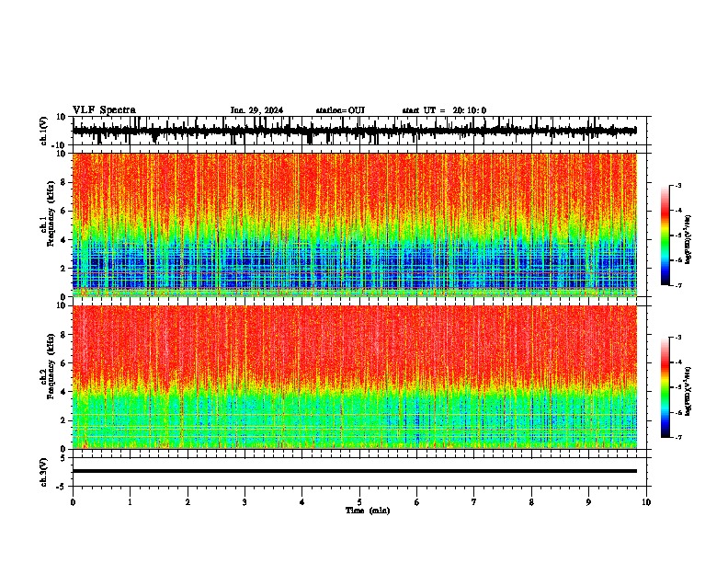This screenshot has height=563, width=728.
Task: Click the log(PSD) label beside ch.2 color bar
Action: tap(688, 391)
